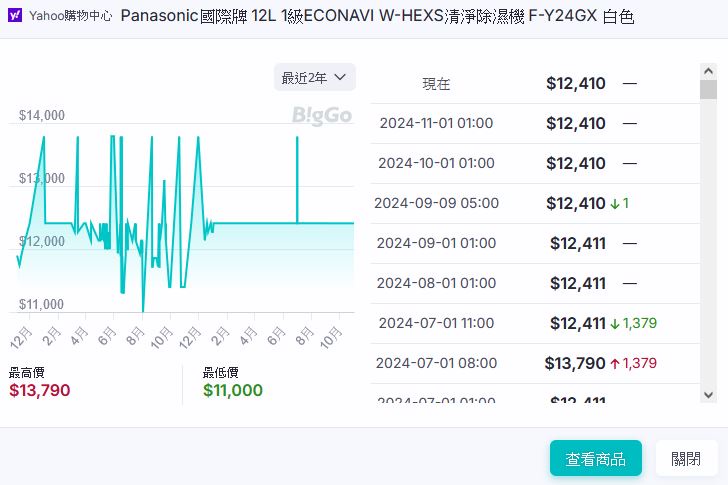
Task: Click the 最低價 $11,000 value
Action: 233,390
